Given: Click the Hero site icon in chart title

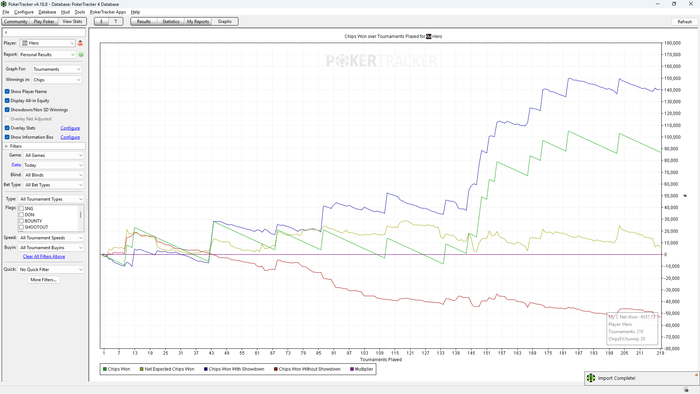Looking at the screenshot, I should coord(429,37).
